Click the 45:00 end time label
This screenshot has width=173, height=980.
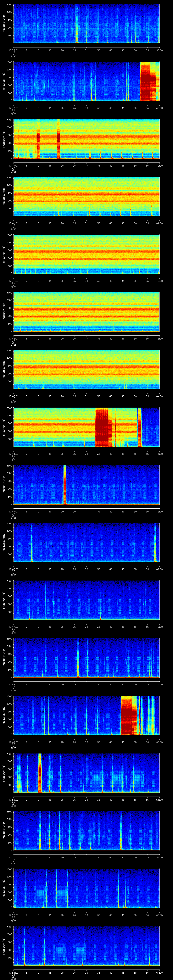pos(159,454)
